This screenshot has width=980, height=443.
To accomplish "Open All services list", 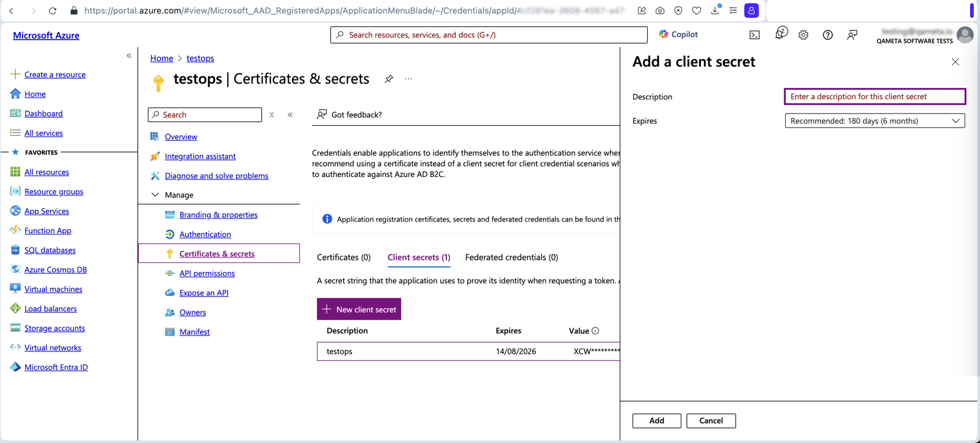I will tap(43, 133).
